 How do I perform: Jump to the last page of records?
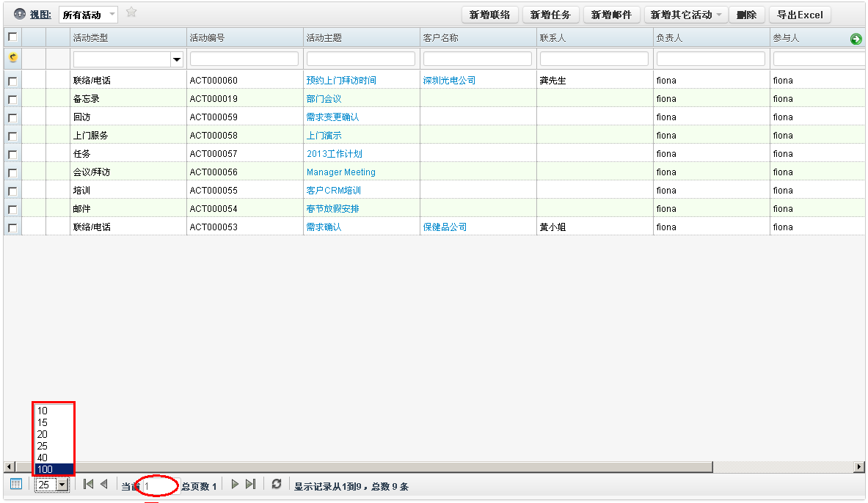pos(251,484)
